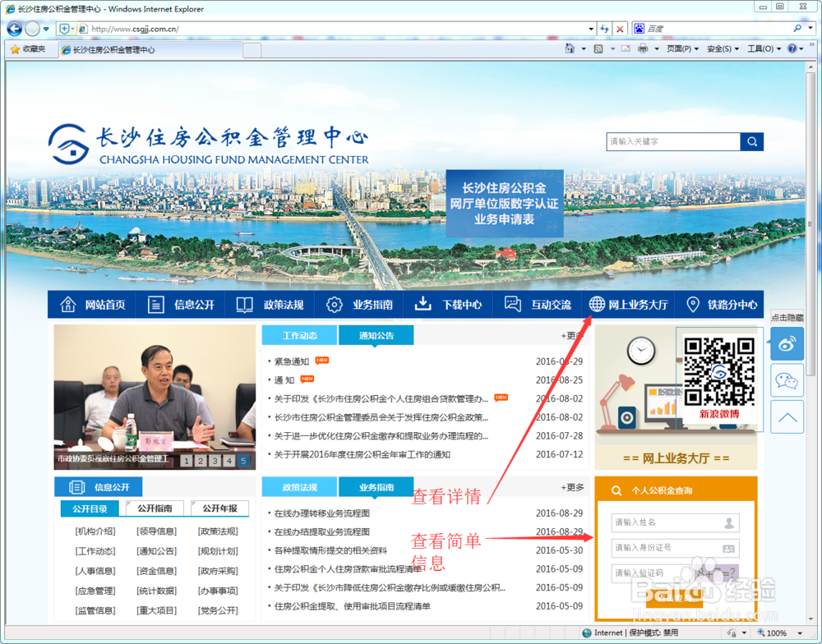Open the 安全(S) dropdown menu
This screenshot has width=822, height=644.
pyautogui.click(x=723, y=48)
